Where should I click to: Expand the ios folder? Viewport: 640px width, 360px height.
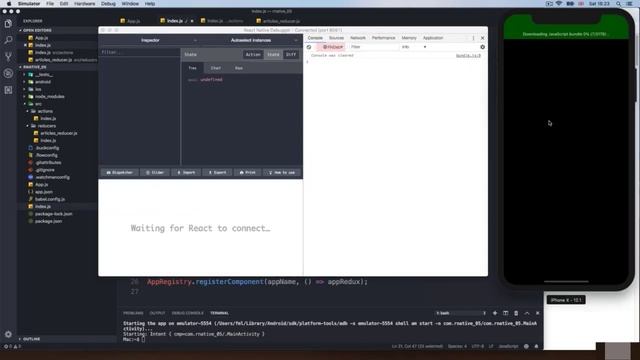click(38, 89)
